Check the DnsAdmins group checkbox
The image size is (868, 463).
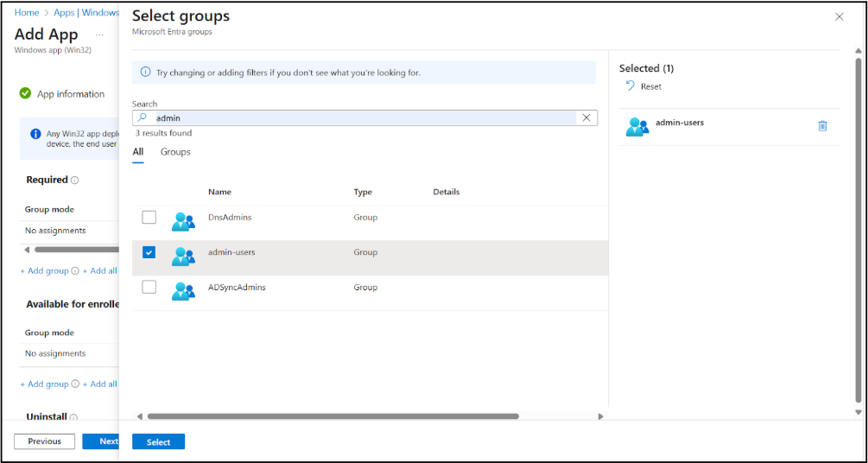tap(149, 218)
